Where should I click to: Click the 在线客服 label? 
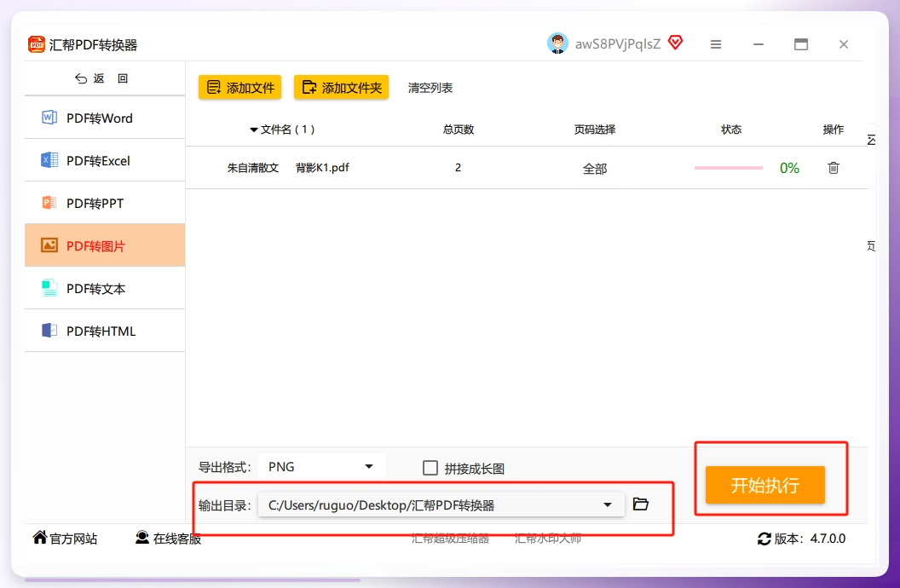tap(177, 539)
